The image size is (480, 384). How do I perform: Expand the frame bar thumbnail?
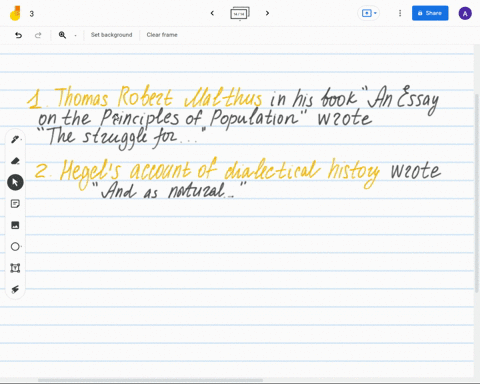pos(240,13)
